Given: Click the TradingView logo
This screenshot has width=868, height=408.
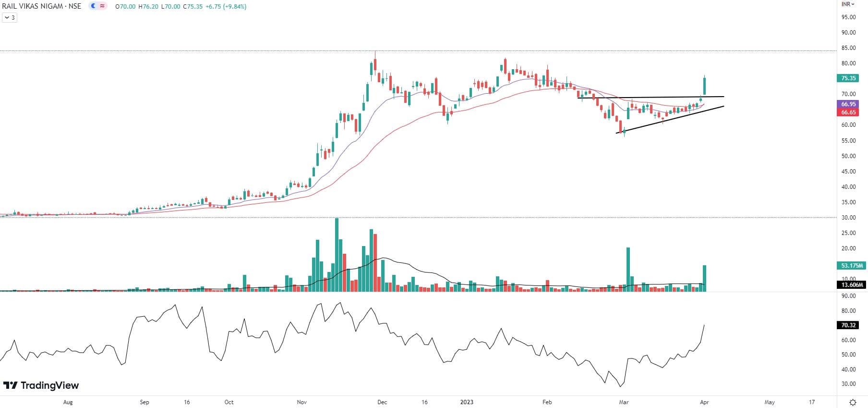Looking at the screenshot, I should (x=41, y=385).
